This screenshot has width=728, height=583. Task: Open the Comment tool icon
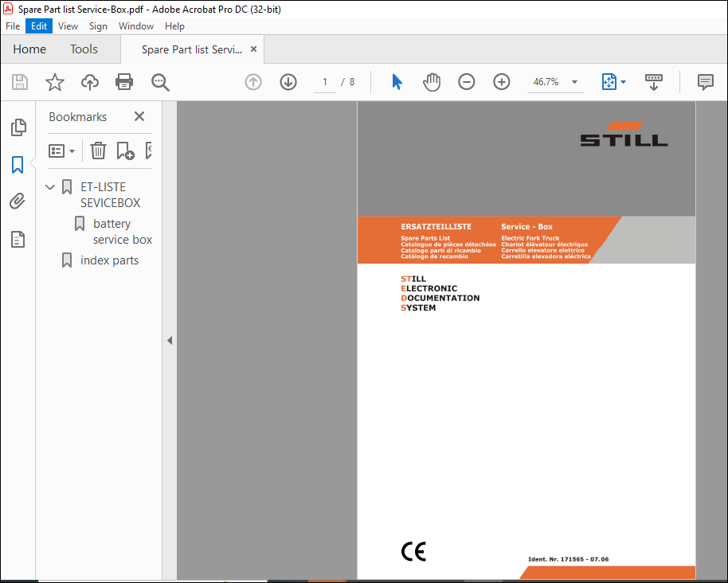point(706,82)
